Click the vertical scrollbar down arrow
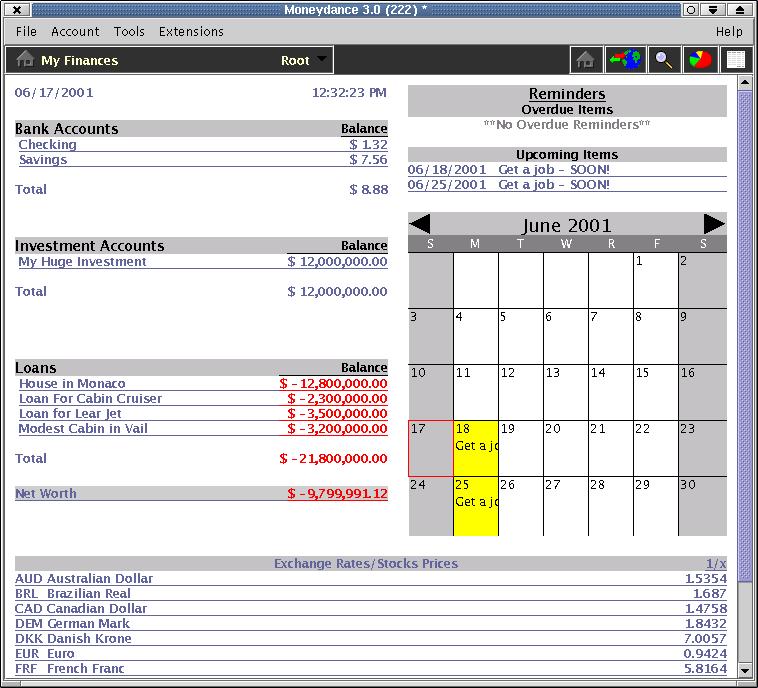The height and width of the screenshot is (688, 758). [x=745, y=669]
